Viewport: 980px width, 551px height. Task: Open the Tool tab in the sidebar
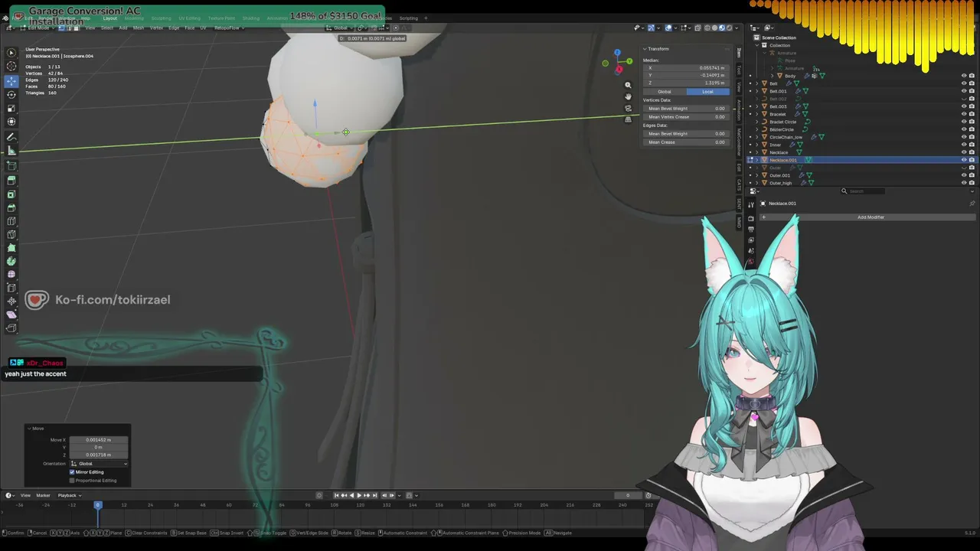[739, 70]
